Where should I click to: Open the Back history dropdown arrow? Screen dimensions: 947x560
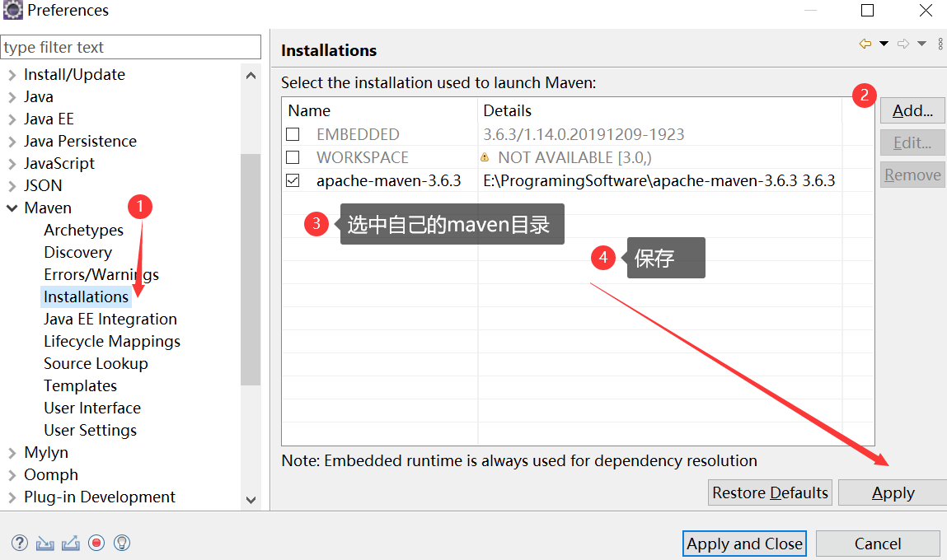884,44
